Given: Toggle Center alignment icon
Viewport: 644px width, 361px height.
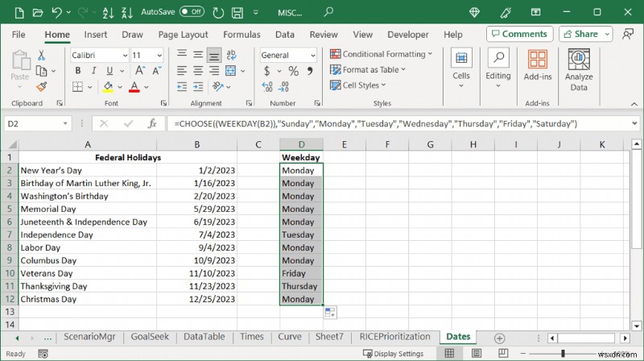Looking at the screenshot, I should [x=198, y=71].
